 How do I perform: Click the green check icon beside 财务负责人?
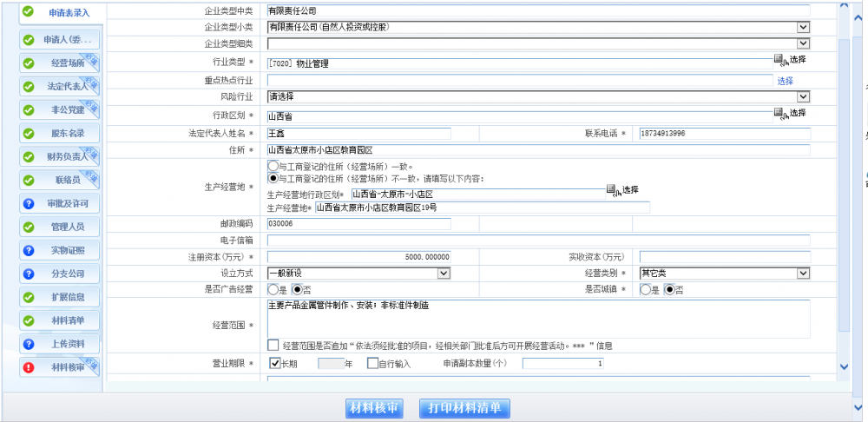[29, 156]
